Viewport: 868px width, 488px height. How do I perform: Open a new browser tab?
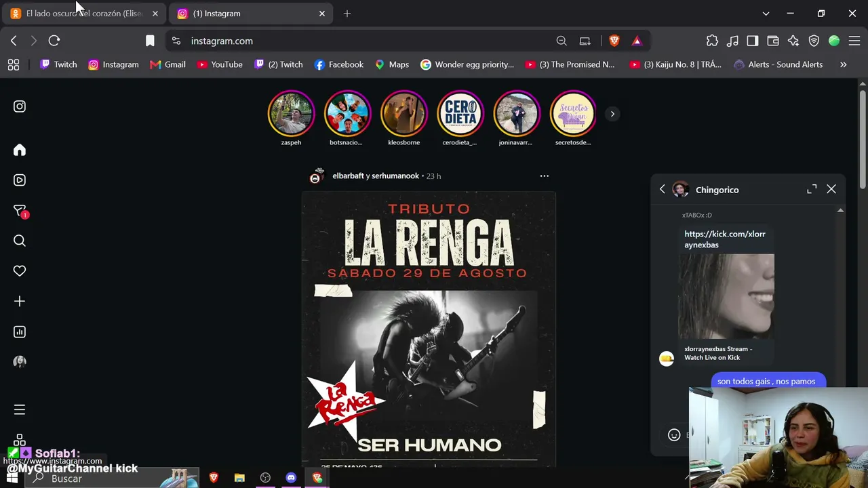347,14
